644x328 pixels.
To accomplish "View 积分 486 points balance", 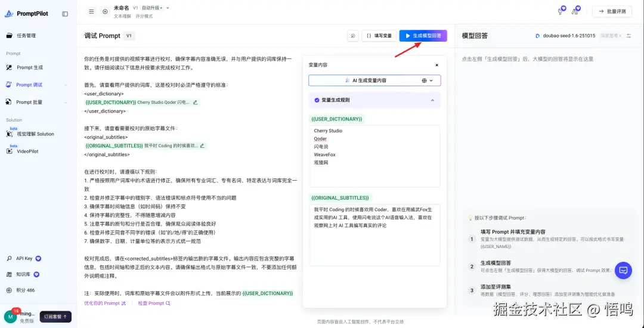I will [26, 290].
